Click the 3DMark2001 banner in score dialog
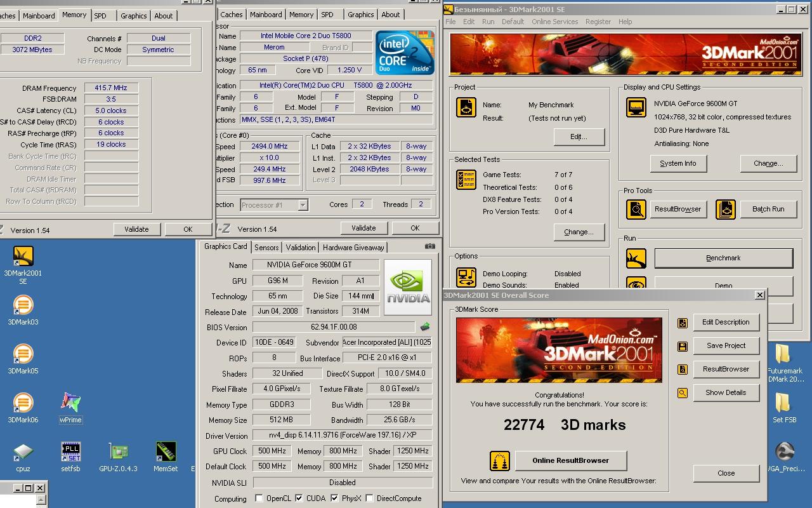 559,350
